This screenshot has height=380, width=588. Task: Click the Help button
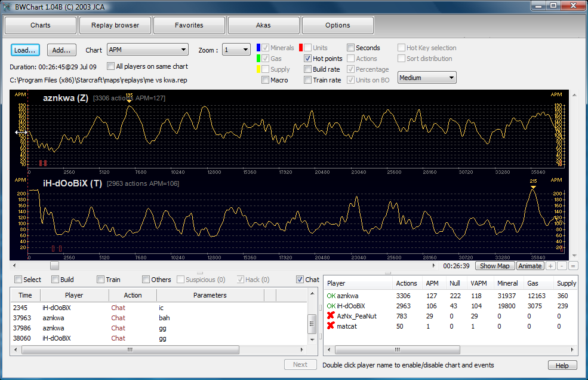pos(562,365)
